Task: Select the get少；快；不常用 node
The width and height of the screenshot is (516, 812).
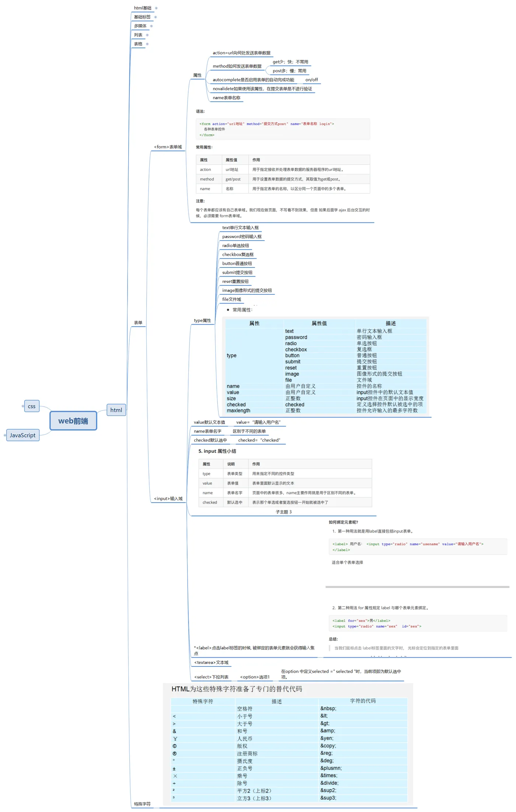Action: [x=290, y=62]
